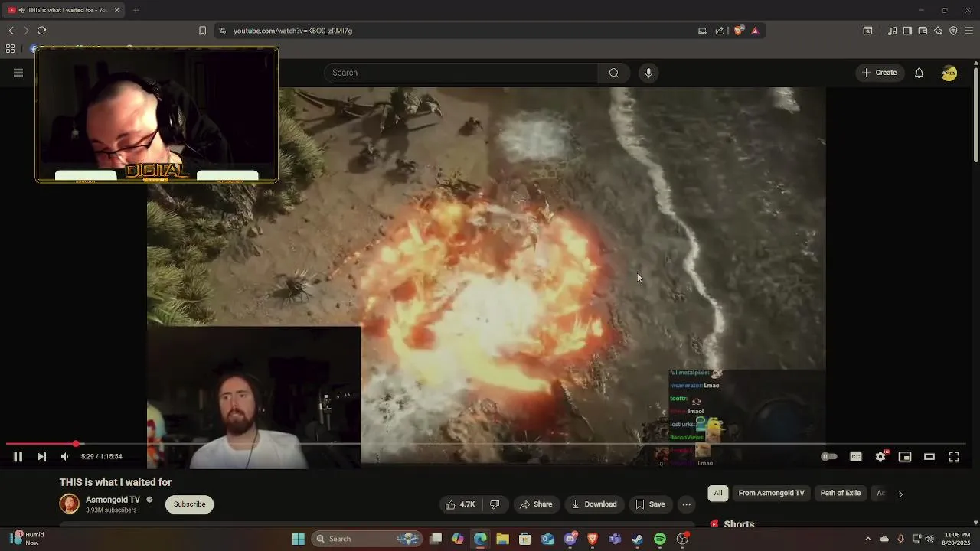Share the video
This screenshot has height=551, width=980.
(x=536, y=504)
